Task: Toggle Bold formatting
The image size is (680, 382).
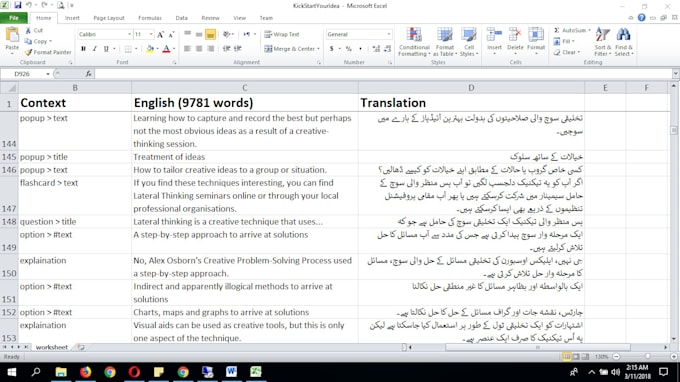Action: [x=83, y=49]
